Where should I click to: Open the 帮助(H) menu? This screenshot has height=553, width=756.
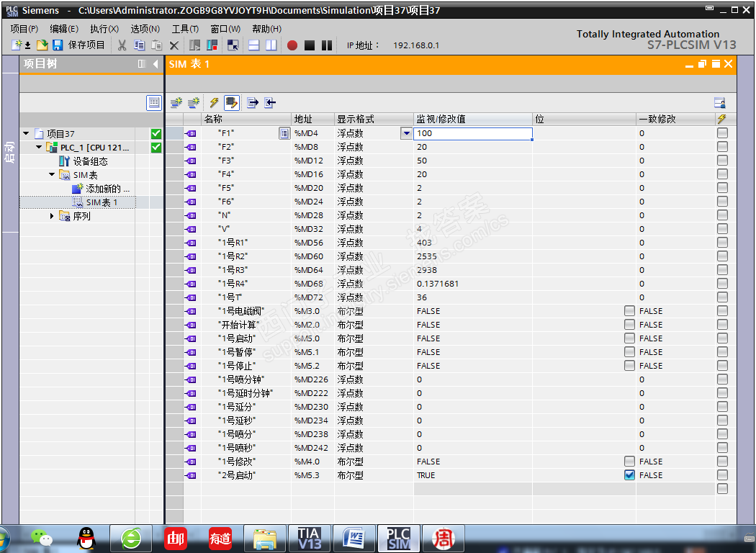tap(266, 29)
